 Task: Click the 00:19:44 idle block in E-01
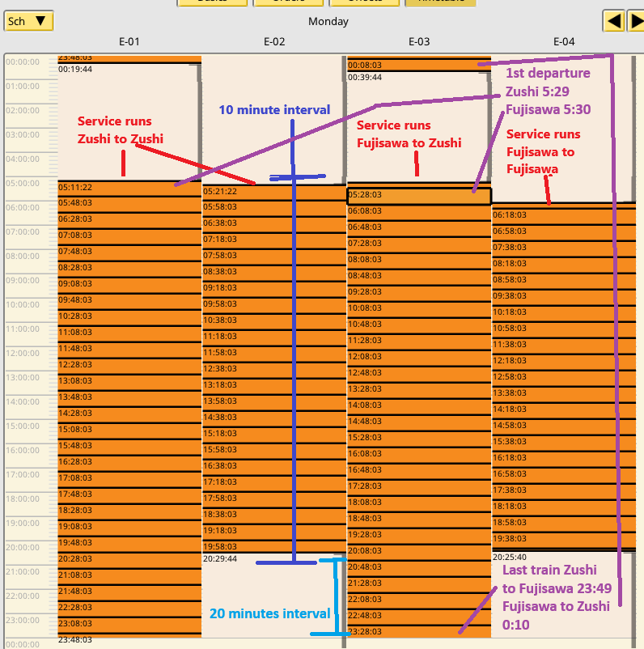click(x=129, y=122)
